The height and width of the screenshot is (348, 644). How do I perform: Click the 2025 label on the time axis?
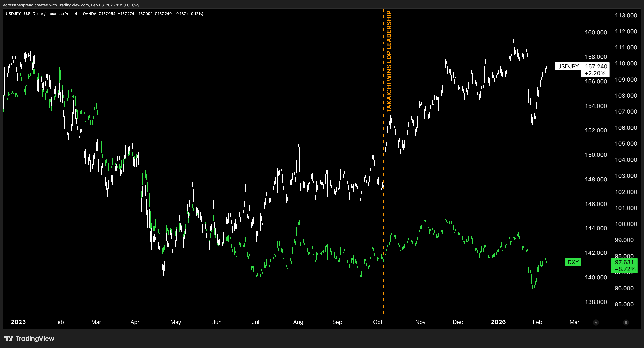[18, 322]
